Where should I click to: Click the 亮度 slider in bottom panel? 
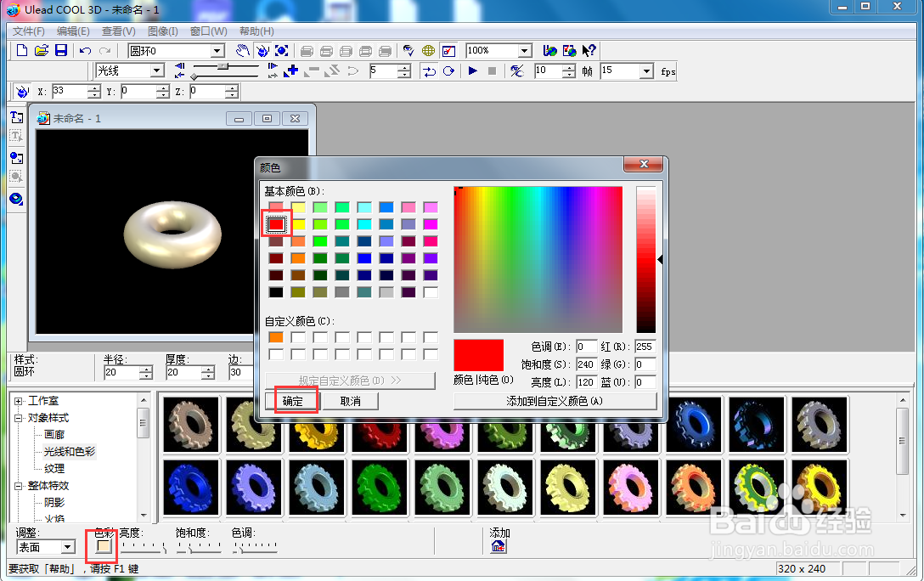[144, 547]
